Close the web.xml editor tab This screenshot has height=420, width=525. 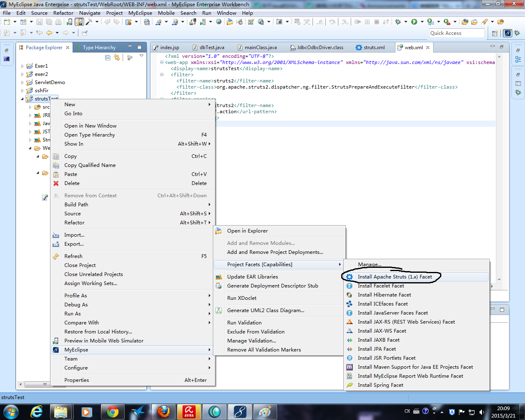pyautogui.click(x=428, y=48)
